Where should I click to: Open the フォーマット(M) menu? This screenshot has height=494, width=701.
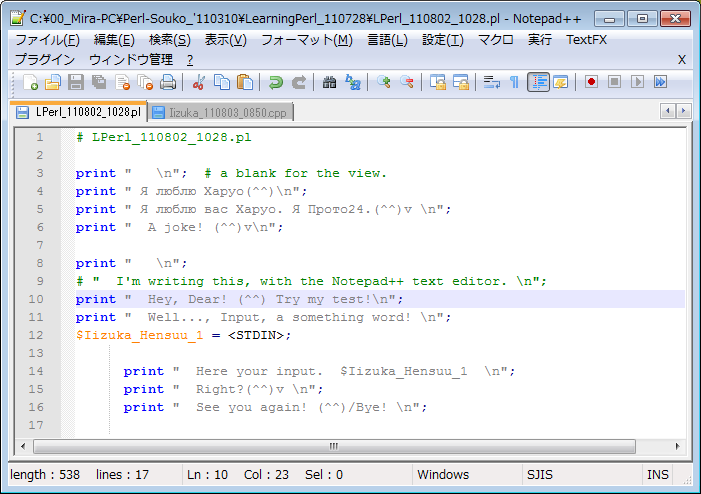(307, 40)
